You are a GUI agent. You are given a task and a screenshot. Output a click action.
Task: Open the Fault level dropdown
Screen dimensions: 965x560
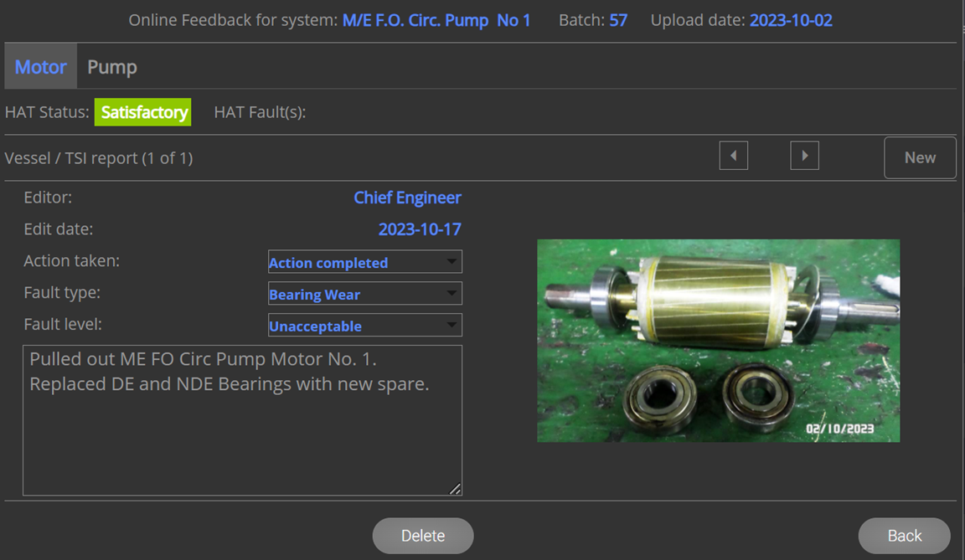point(364,326)
